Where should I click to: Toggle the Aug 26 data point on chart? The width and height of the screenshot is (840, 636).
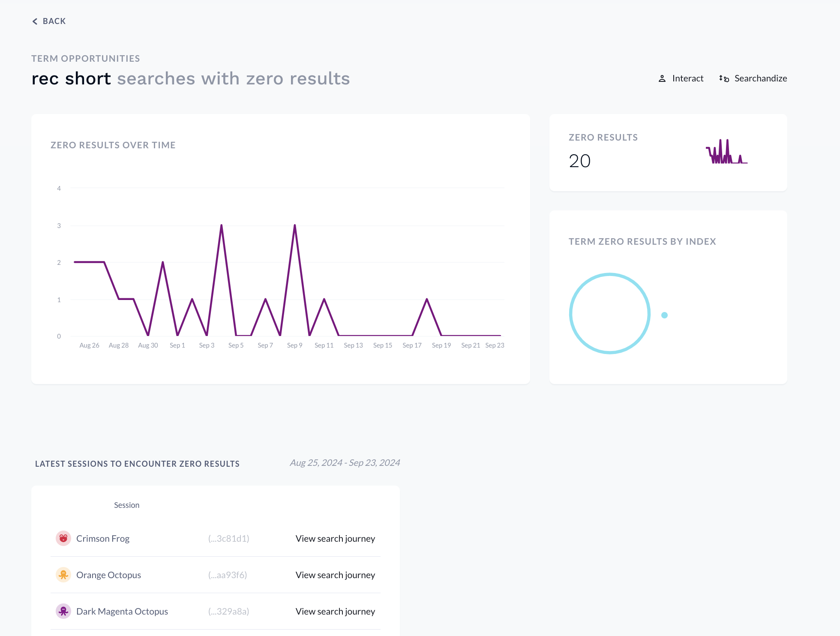[x=89, y=263]
